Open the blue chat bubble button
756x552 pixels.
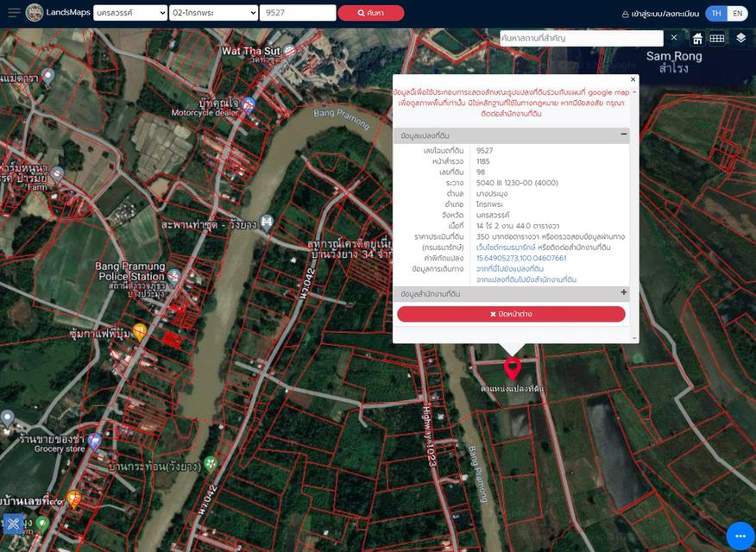[x=740, y=536]
